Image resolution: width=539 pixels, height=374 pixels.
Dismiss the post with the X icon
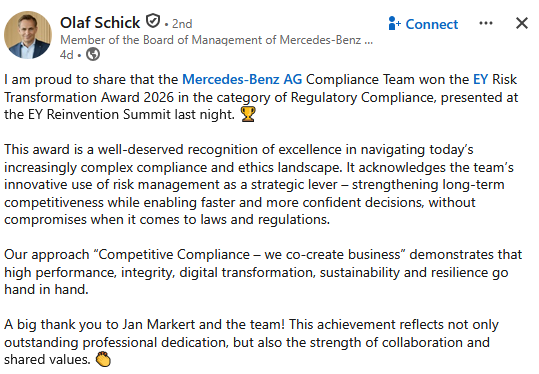522,23
